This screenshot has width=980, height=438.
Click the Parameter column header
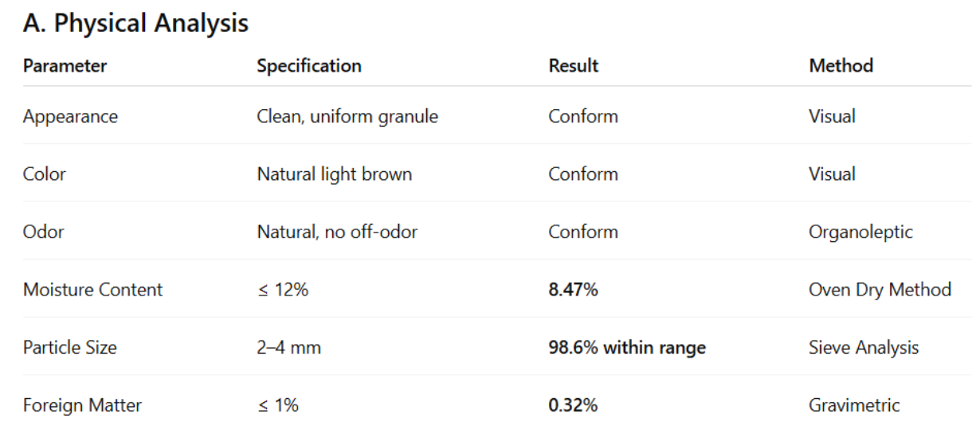pos(65,65)
